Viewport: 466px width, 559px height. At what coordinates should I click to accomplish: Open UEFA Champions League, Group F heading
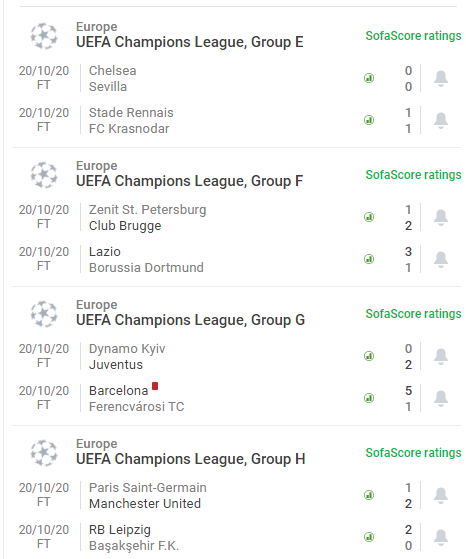tap(189, 181)
